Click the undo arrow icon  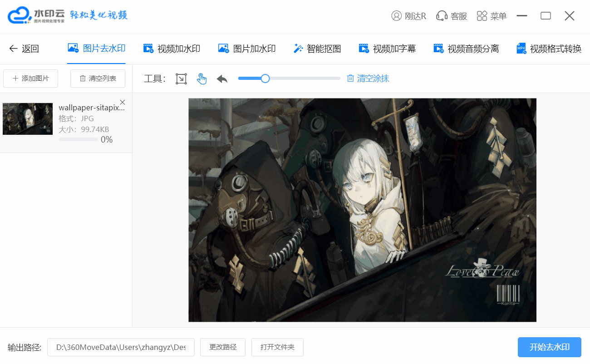222,79
